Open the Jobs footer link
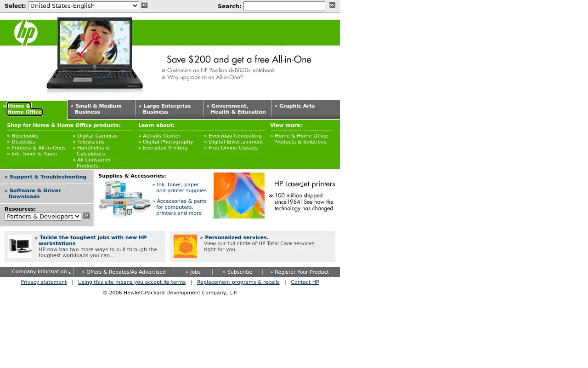Image resolution: width=588 pixels, height=368 pixels. pos(193,272)
